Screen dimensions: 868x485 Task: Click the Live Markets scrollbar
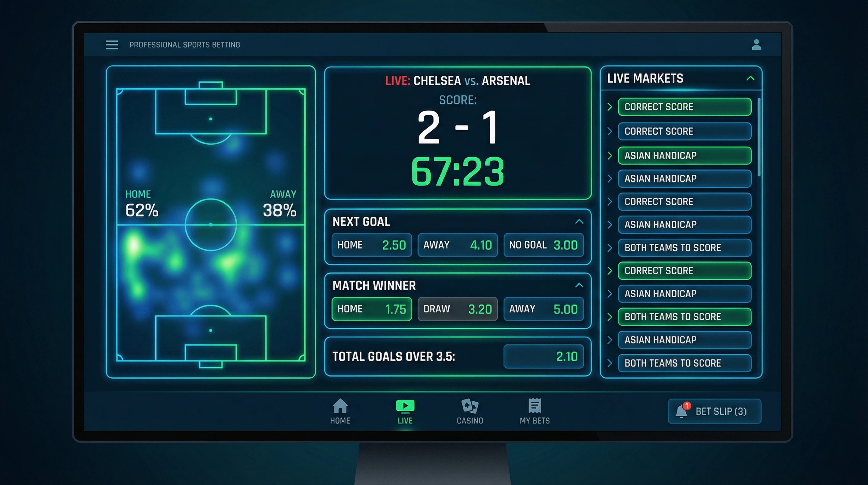point(759,137)
